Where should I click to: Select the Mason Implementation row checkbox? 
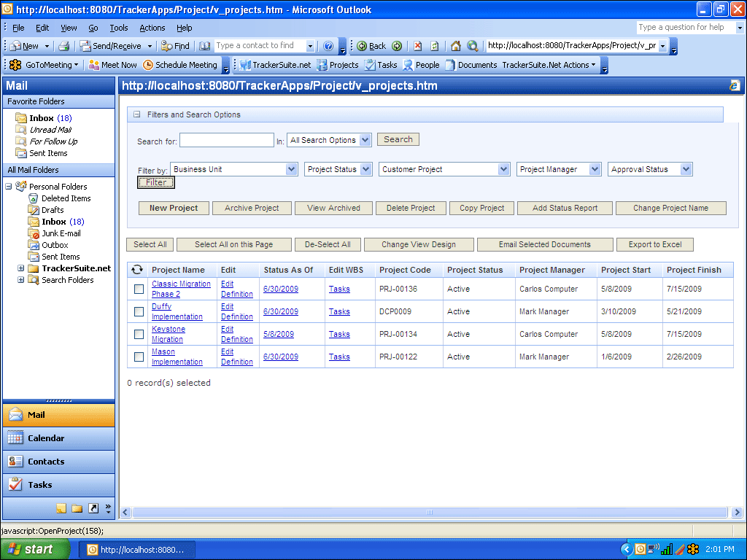[x=139, y=357]
